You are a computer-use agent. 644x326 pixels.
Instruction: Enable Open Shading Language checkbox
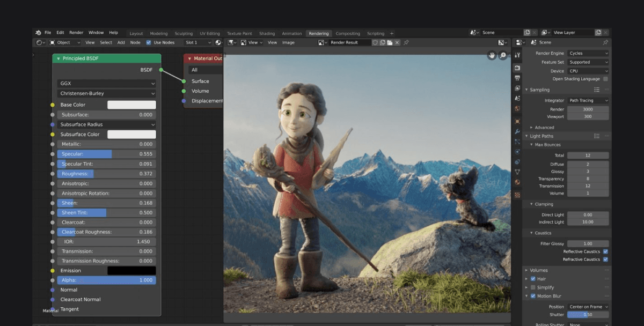pos(605,79)
